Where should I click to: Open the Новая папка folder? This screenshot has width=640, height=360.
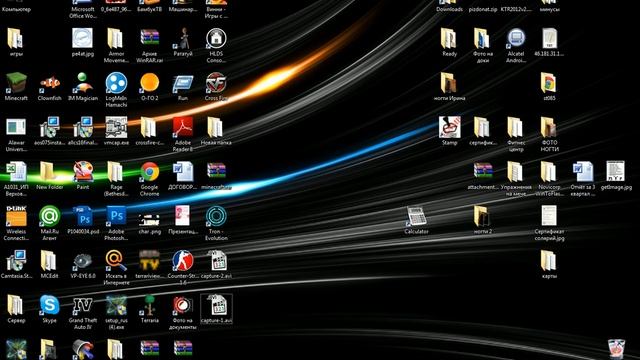[216, 127]
